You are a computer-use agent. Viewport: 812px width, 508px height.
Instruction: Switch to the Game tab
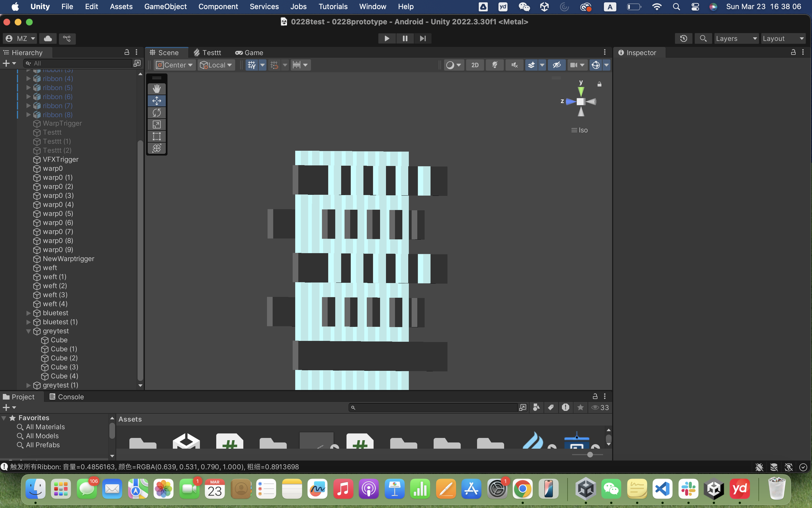tap(249, 52)
